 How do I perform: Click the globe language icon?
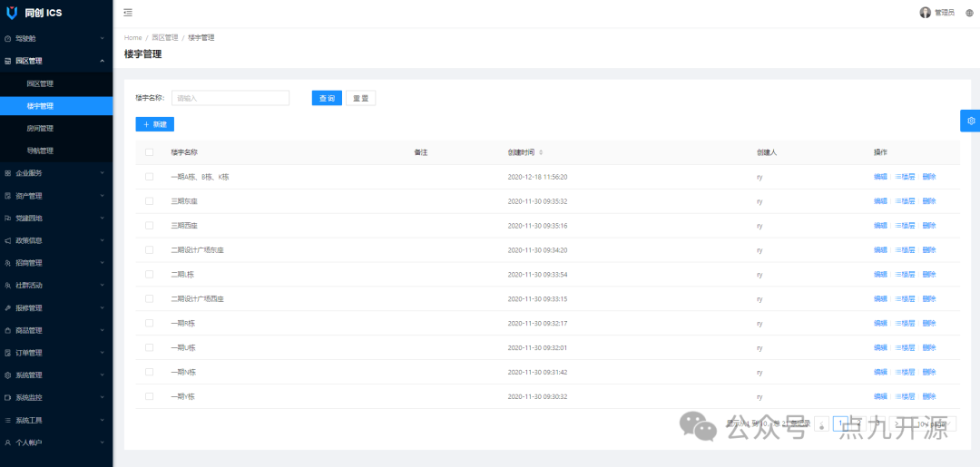[969, 13]
